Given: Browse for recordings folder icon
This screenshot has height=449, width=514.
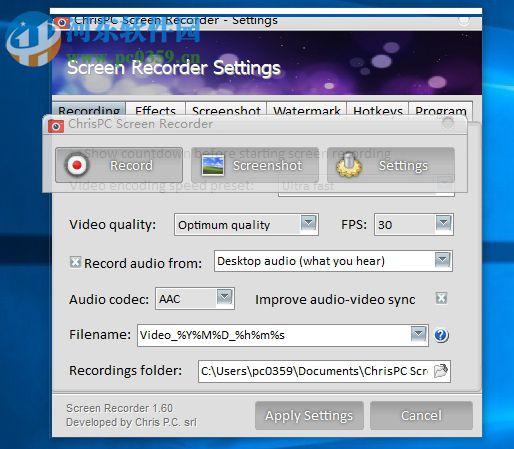Looking at the screenshot, I should tap(441, 371).
